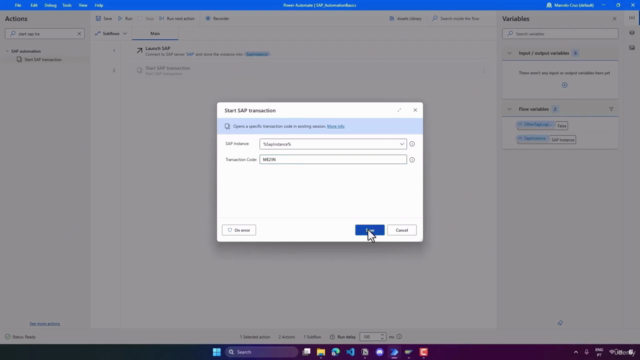640x360 pixels.
Task: Click the eraser icon below variables
Action: click(x=560, y=323)
